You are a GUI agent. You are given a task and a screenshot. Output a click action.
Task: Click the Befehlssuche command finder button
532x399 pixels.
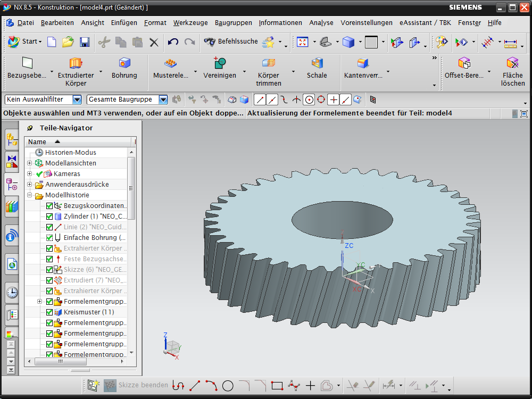click(x=231, y=41)
